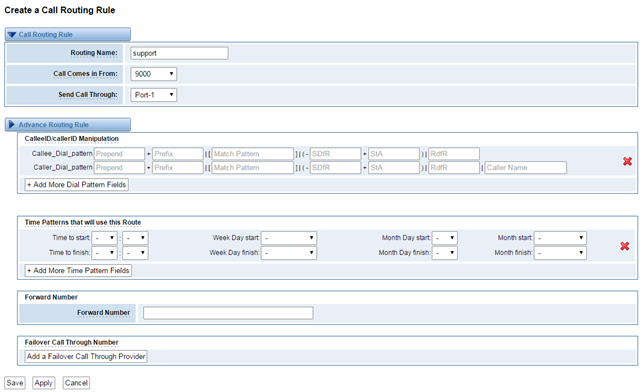Click the Callee Match Pattern field

tap(253, 154)
